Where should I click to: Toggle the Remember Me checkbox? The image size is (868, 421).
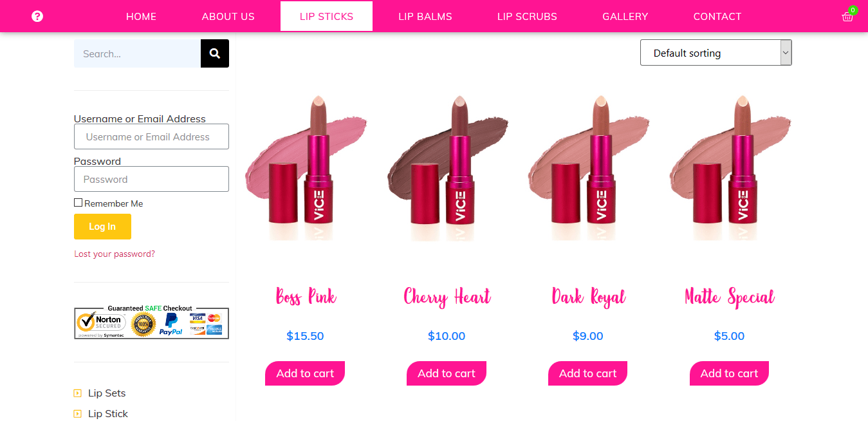(78, 203)
